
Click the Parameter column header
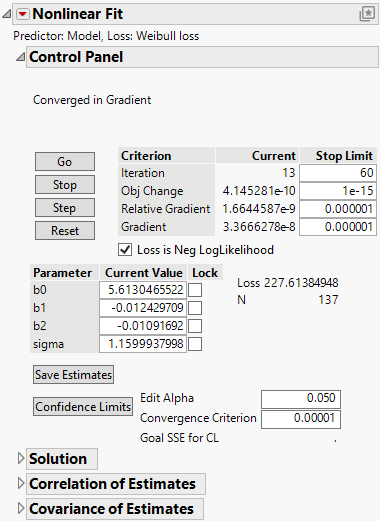click(64, 273)
